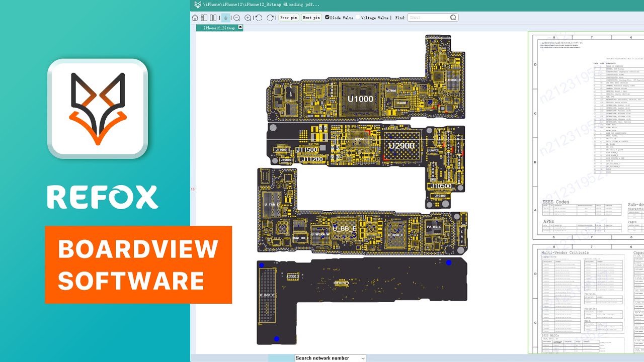Select the split view columns icon
This screenshot has width=644, height=362.
click(x=214, y=18)
